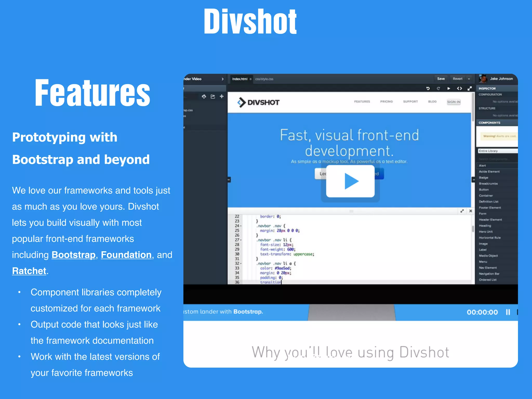Select the Form component
The image size is (532, 399).
pyautogui.click(x=497, y=214)
